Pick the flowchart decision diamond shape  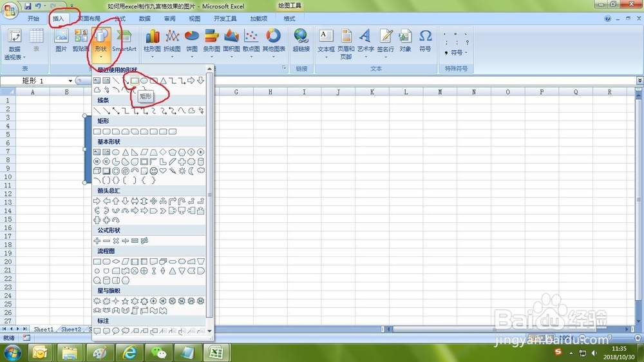coord(116,262)
